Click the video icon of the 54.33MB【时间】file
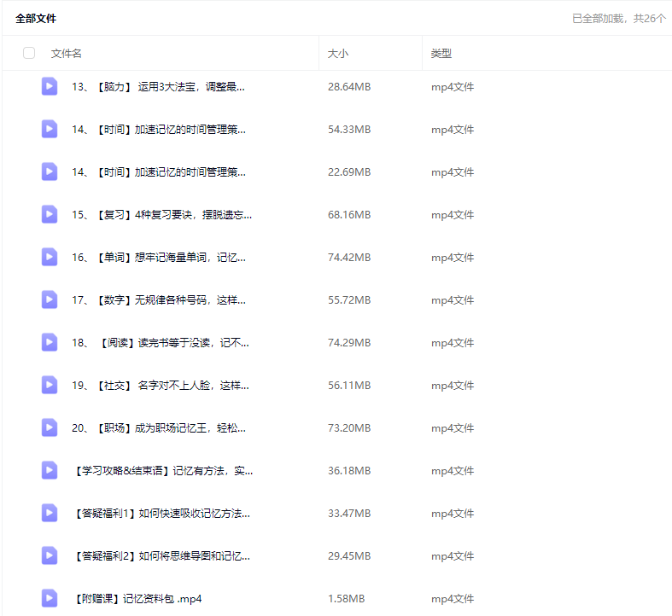The image size is (672, 616). point(50,129)
